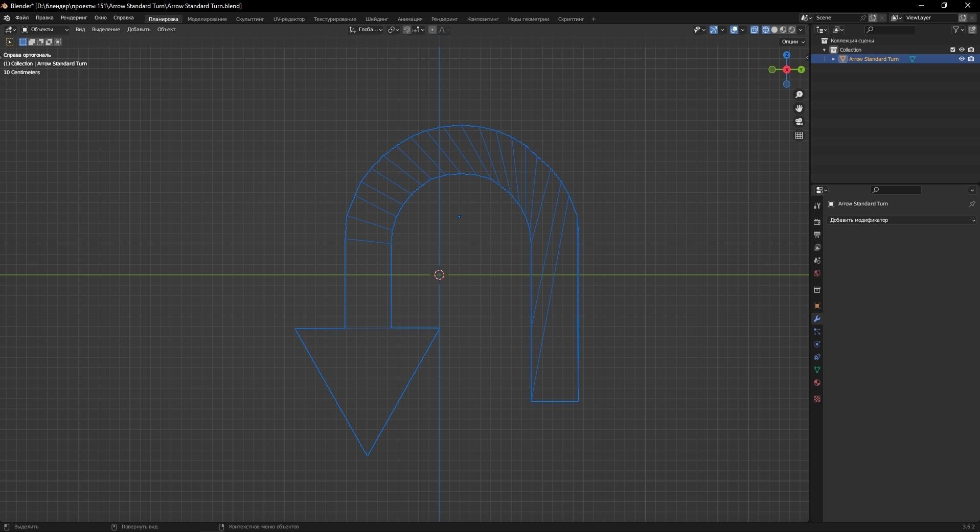Click the green Y axis on navigation gizmo

(x=801, y=70)
